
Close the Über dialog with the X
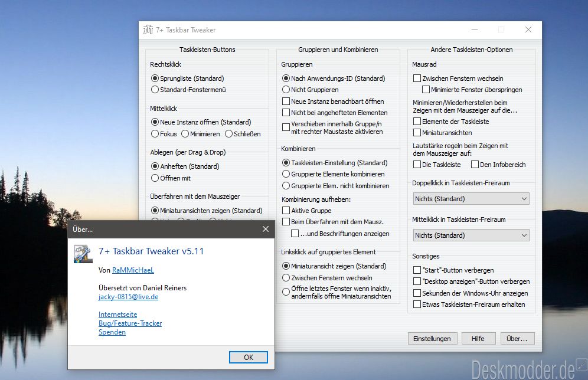[266, 229]
